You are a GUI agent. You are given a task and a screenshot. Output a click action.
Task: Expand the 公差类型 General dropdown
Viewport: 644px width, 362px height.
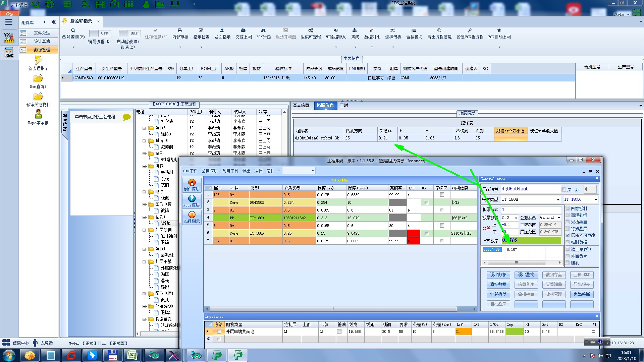(x=559, y=218)
